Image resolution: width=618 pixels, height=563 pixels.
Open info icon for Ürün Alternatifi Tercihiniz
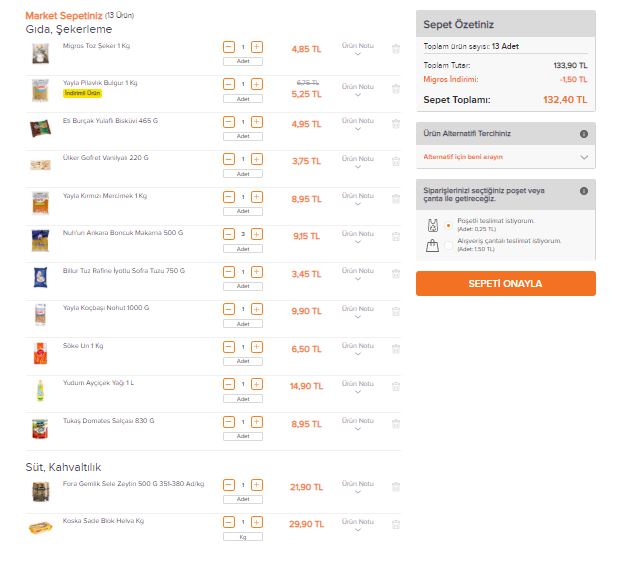(x=584, y=134)
